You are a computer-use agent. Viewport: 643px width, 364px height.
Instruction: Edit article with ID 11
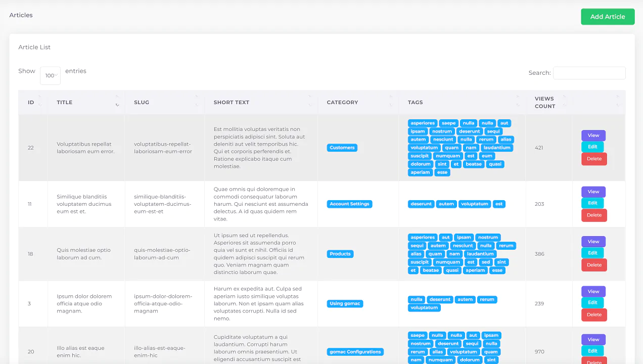pyautogui.click(x=592, y=203)
